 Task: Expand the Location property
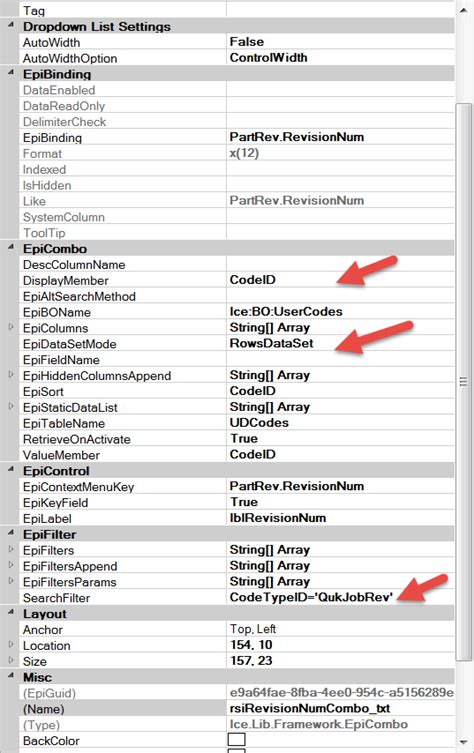(x=11, y=644)
